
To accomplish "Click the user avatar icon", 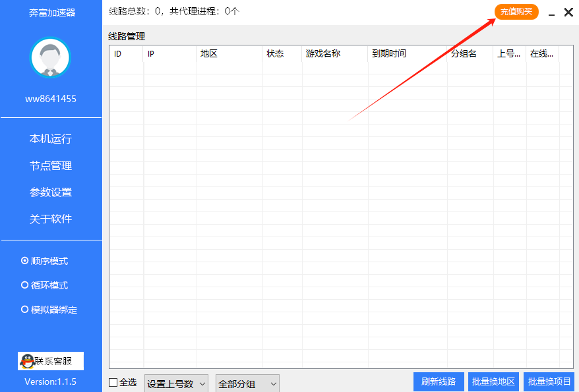I will click(50, 57).
